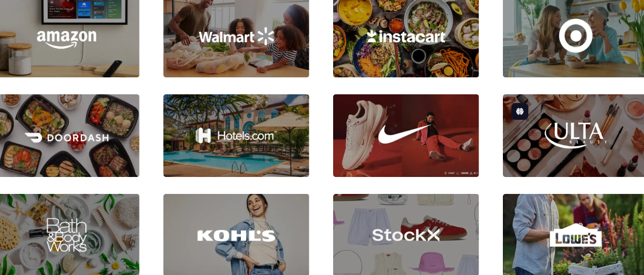Click the Instacart wordmark text
The image size is (644, 275).
tap(411, 37)
